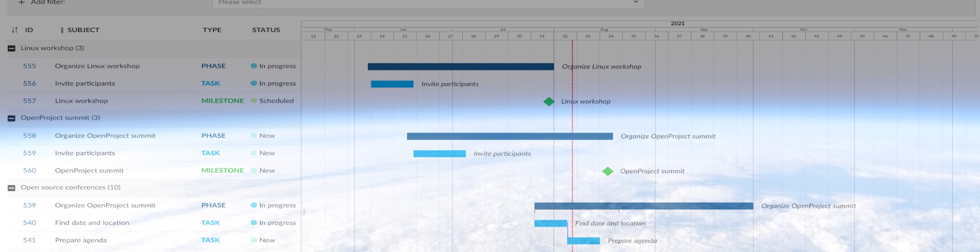The image size is (980, 252).
Task: Click the hierarchy icon beside Subject header
Action: 62,30
